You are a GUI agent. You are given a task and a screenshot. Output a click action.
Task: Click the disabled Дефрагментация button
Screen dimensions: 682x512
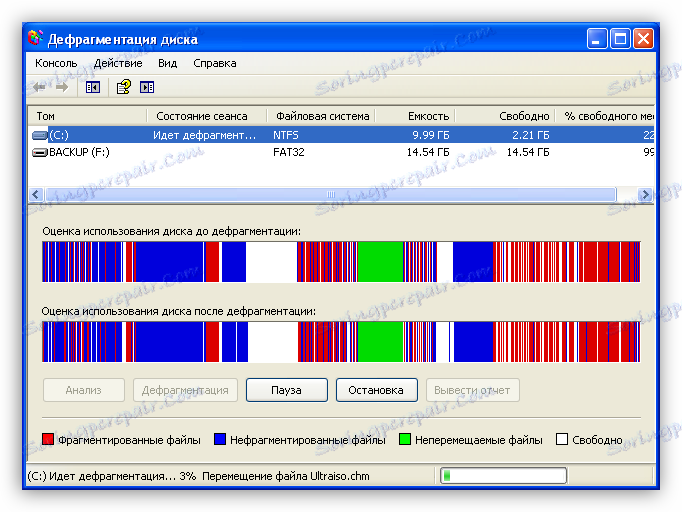coord(185,390)
